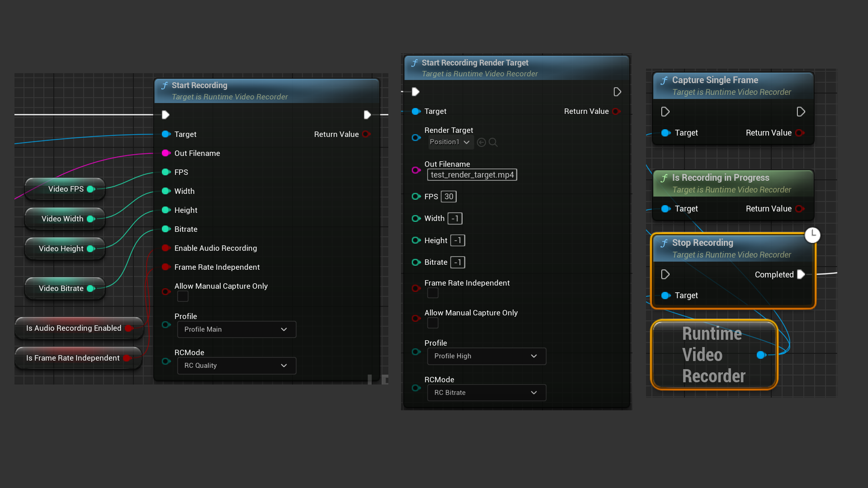
Task: Click the Return Value pin of Capture Single Frame
Action: pos(800,133)
